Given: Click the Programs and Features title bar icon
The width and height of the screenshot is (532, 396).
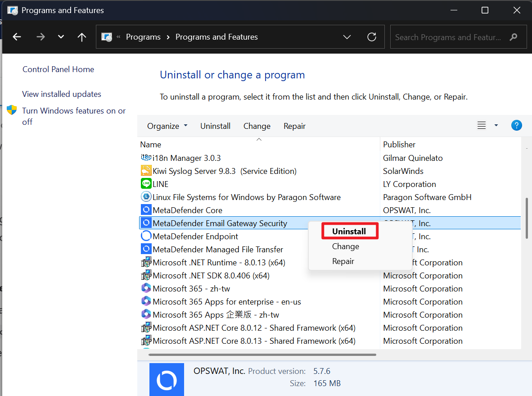Looking at the screenshot, I should point(13,10).
